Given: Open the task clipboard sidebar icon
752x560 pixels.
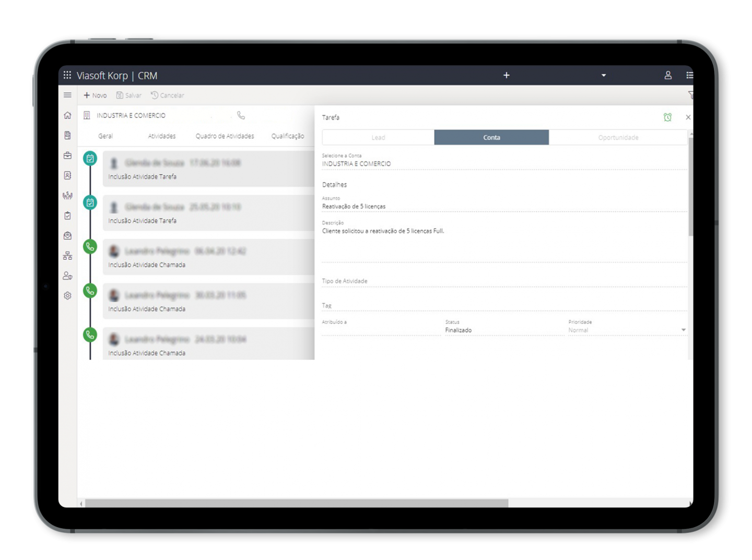Looking at the screenshot, I should tap(67, 216).
